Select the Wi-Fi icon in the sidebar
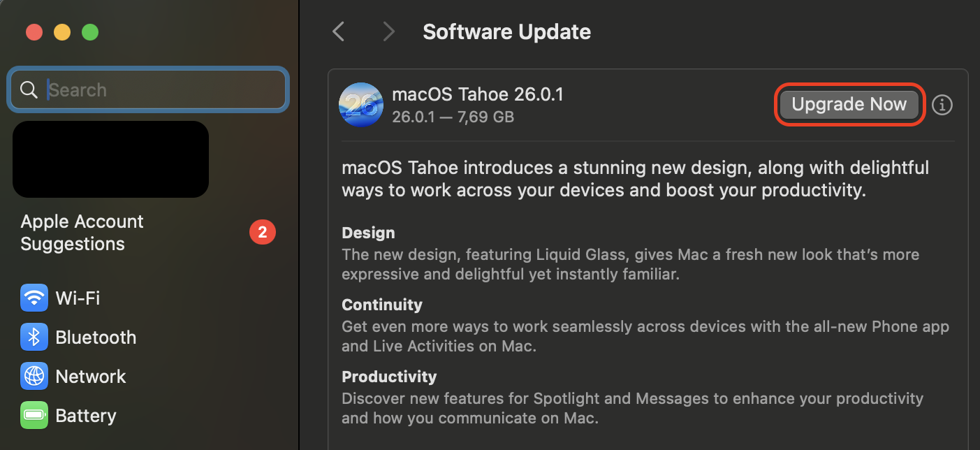The image size is (980, 450). tap(34, 298)
